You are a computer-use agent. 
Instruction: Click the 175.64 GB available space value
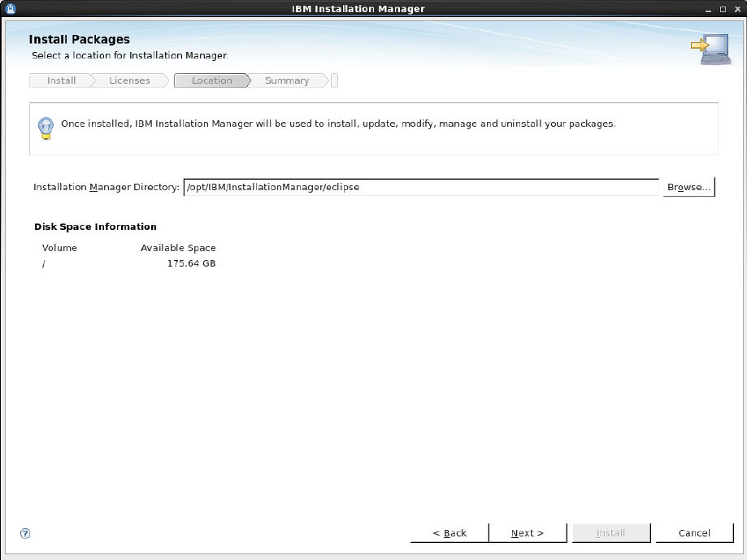click(192, 263)
